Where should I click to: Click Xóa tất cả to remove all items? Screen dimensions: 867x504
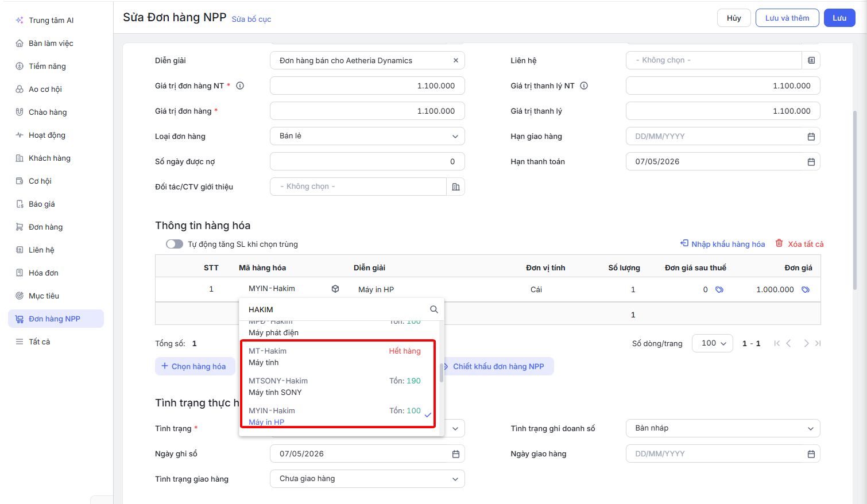(x=799, y=244)
